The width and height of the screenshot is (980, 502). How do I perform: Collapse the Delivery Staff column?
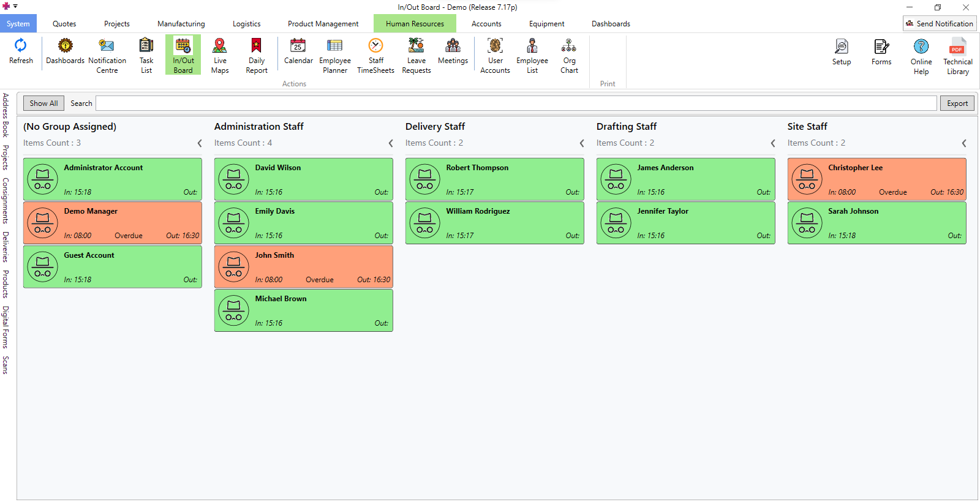(582, 143)
